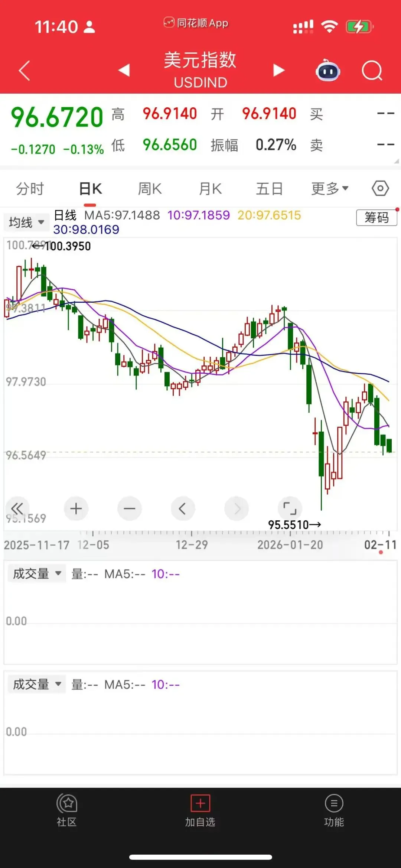This screenshot has width=401, height=868.
Task: Tap the back arrow in header
Action: click(25, 71)
